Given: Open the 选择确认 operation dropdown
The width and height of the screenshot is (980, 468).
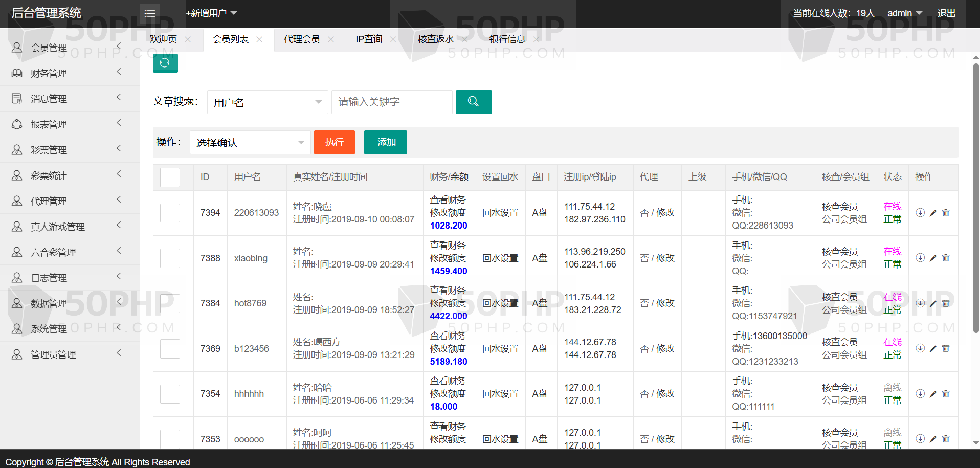Looking at the screenshot, I should (x=250, y=143).
